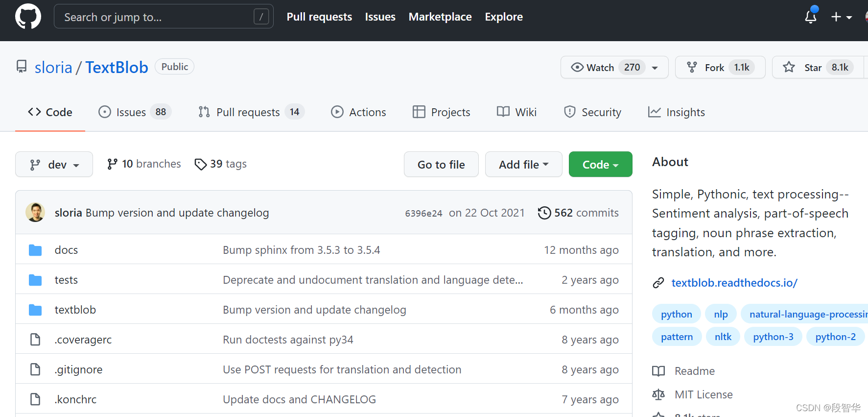Screen dimensions: 868x417
Task: Select the nltk topic tag
Action: pyautogui.click(x=723, y=337)
